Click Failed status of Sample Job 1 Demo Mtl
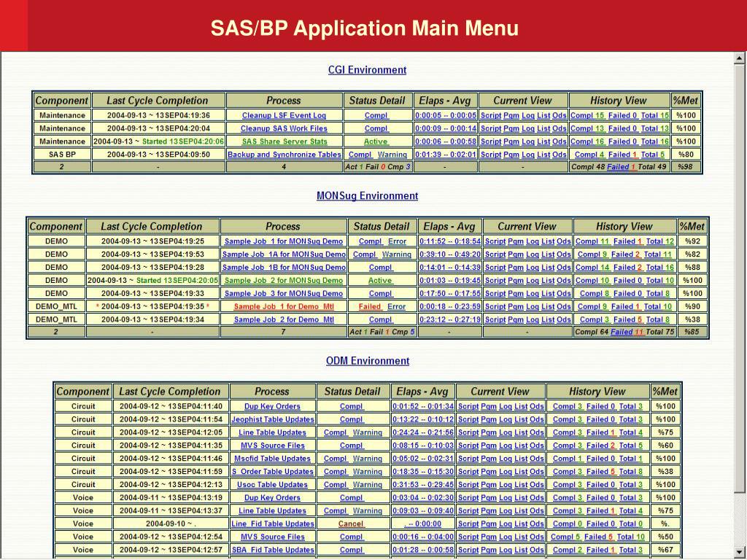 tap(370, 307)
